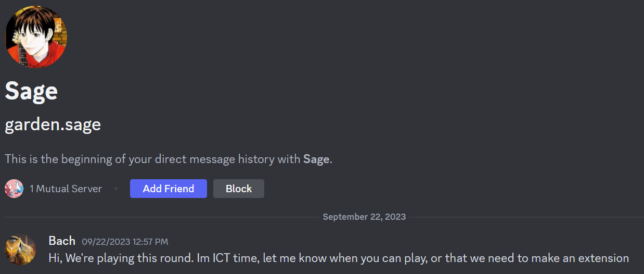Open Bach's avatar next to the message
Image resolution: width=644 pixels, height=274 pixels.
[x=20, y=250]
